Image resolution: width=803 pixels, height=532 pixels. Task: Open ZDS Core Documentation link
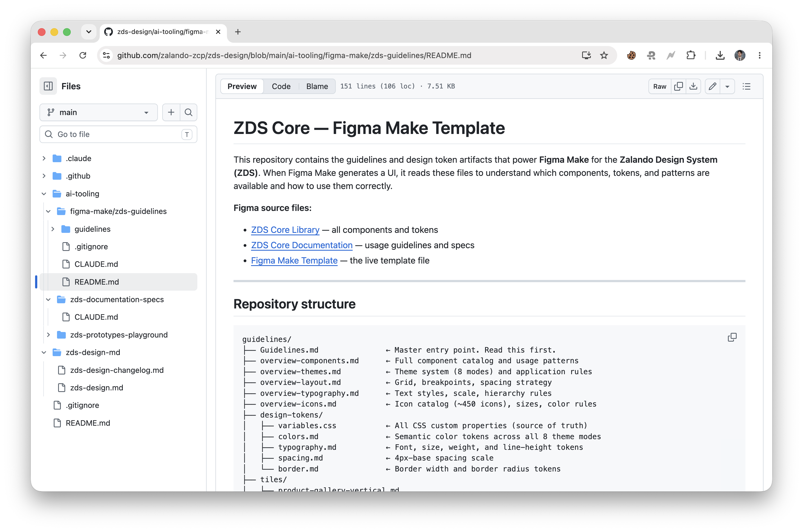click(302, 245)
